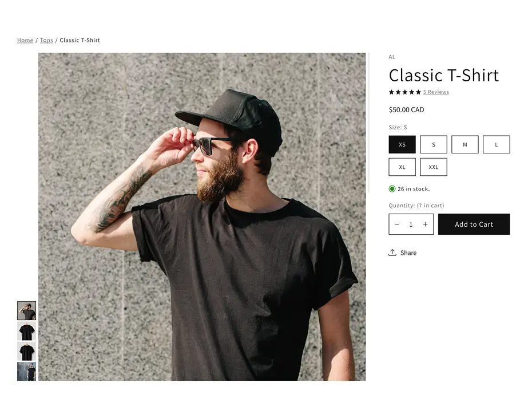Select size L
The width and height of the screenshot is (532, 418).
(x=497, y=144)
